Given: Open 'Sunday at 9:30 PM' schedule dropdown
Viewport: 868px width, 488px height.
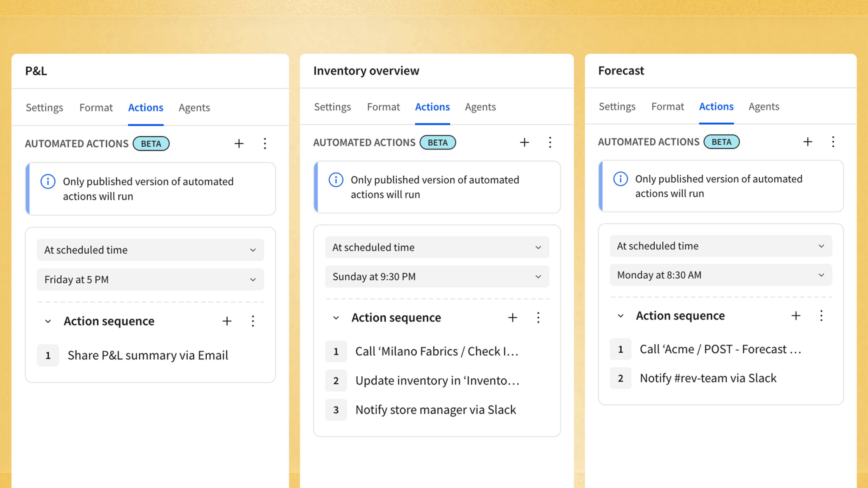Looking at the screenshot, I should point(437,277).
